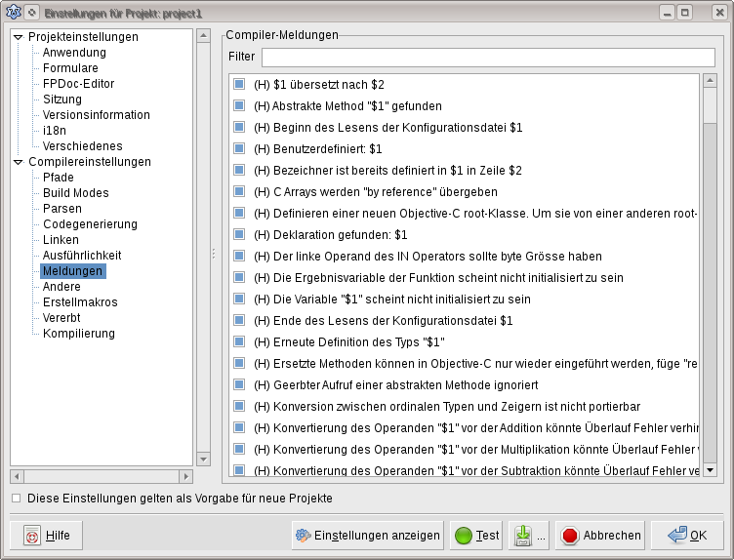Collapse the Compilereinstellungen tree node

click(18, 162)
